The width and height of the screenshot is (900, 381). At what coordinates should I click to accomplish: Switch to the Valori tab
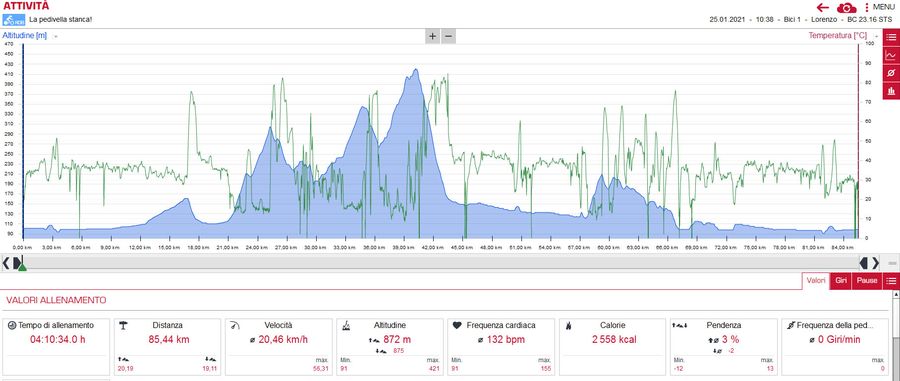click(x=816, y=281)
